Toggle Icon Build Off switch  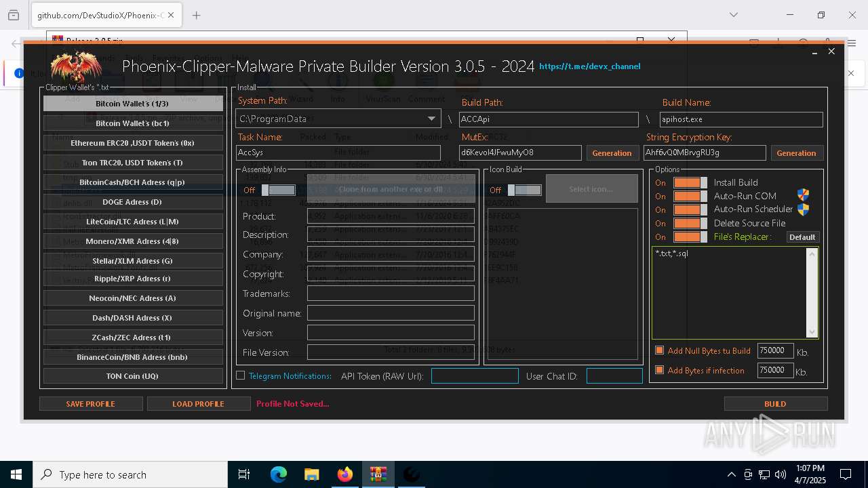tap(524, 190)
